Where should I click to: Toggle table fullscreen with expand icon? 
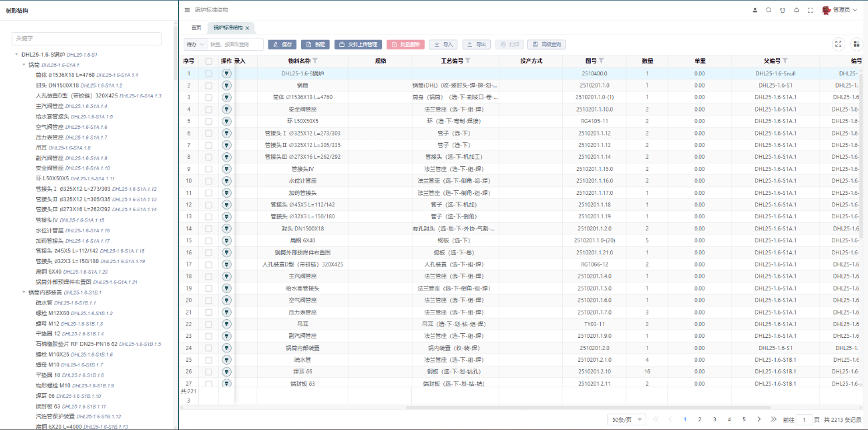click(x=839, y=44)
